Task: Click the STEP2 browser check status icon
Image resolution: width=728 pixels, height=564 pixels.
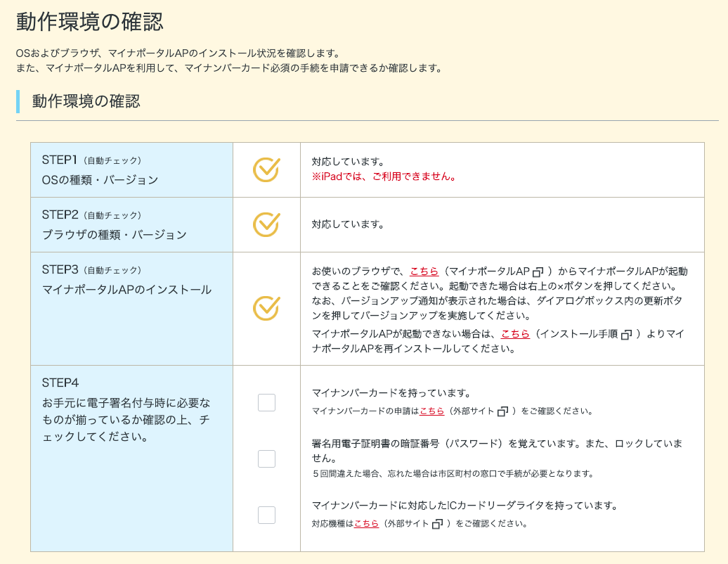Action: pyautogui.click(x=266, y=224)
